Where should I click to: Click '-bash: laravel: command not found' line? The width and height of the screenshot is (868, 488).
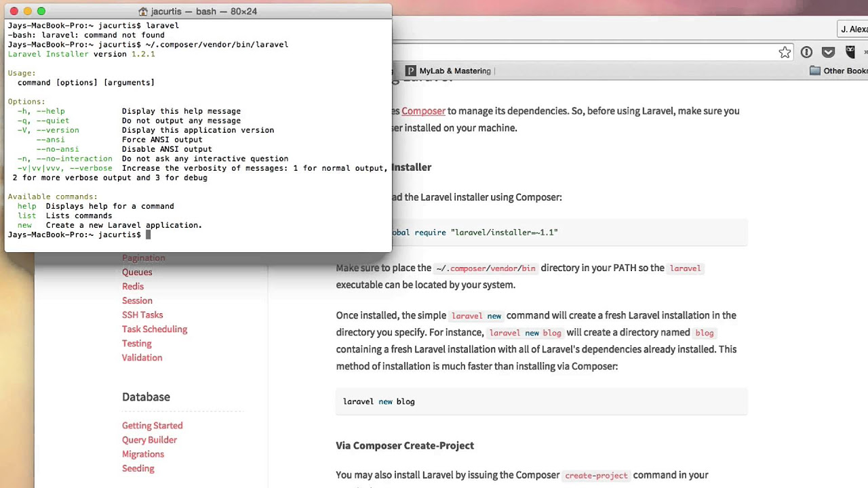click(86, 35)
